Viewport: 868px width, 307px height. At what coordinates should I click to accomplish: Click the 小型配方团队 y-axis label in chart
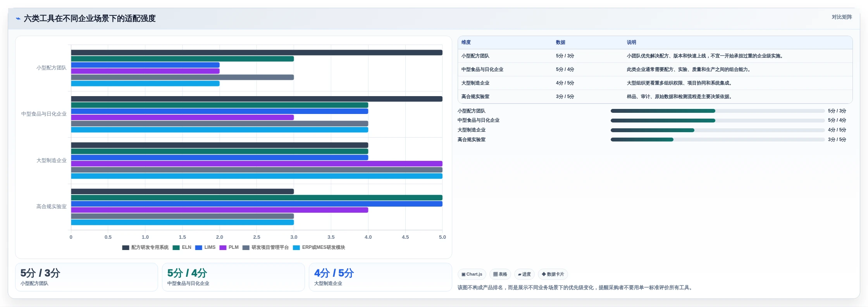click(x=52, y=68)
